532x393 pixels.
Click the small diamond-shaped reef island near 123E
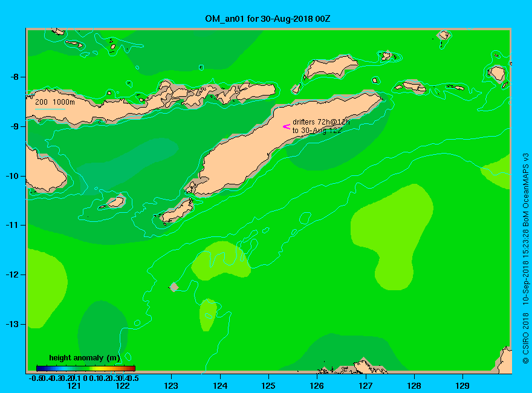[174, 287]
